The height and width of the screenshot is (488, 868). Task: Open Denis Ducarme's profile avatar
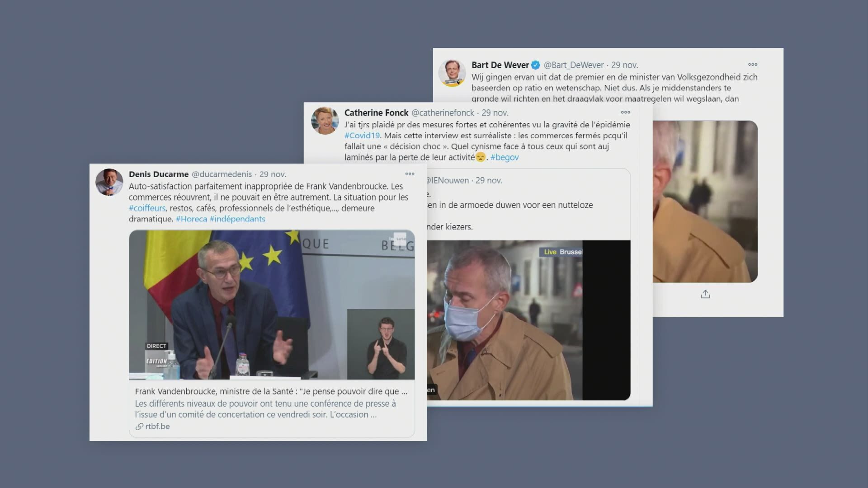(109, 183)
